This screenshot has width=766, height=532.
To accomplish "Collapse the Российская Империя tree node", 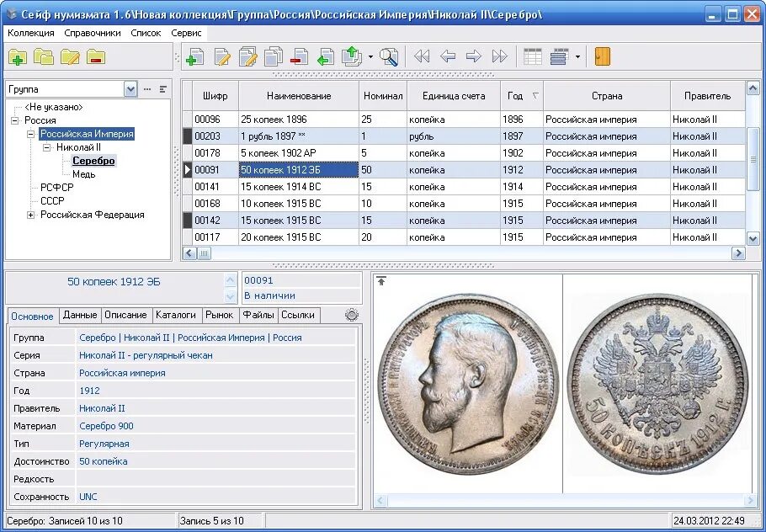I will [x=31, y=134].
